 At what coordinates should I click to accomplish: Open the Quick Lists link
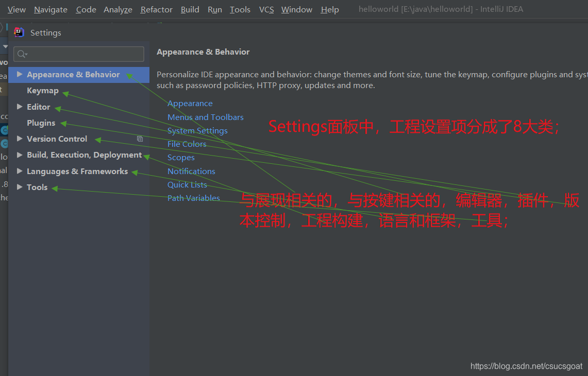click(x=187, y=184)
